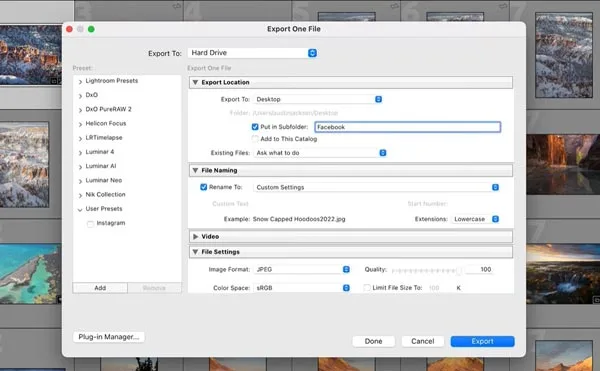600x371 pixels.
Task: Click the Done button
Action: pyautogui.click(x=373, y=341)
